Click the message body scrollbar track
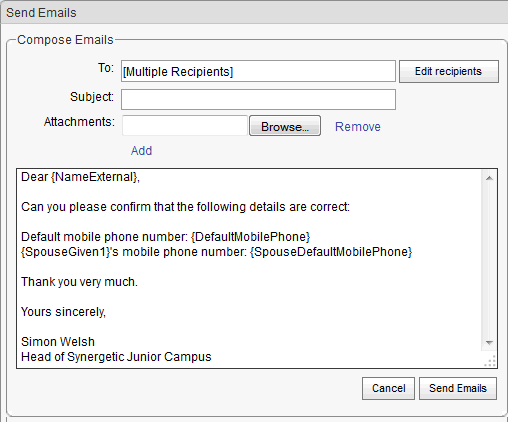This screenshot has height=424, width=508. pos(488,260)
